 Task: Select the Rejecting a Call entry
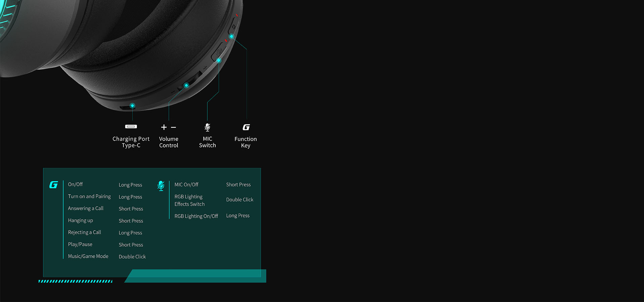[85, 232]
